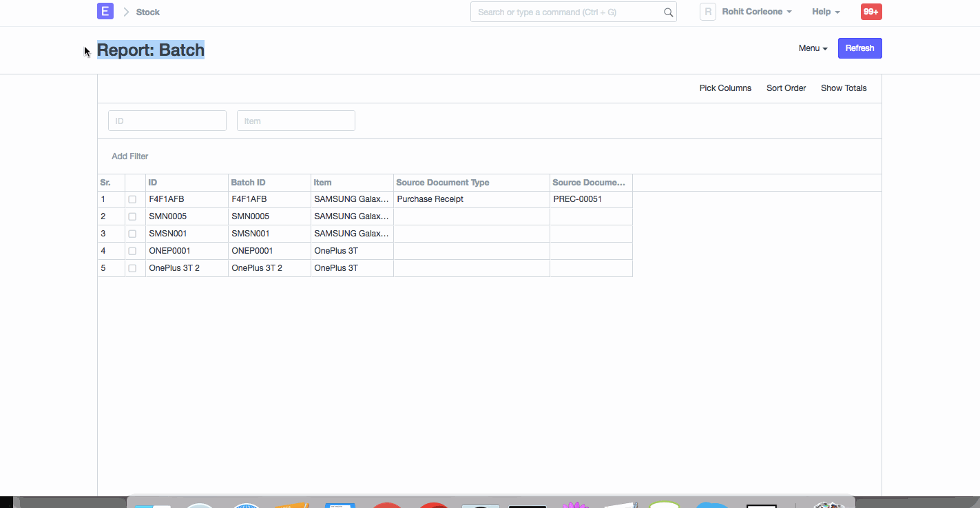Open Pick Columns options
Screen dimensions: 980x508
click(725, 88)
